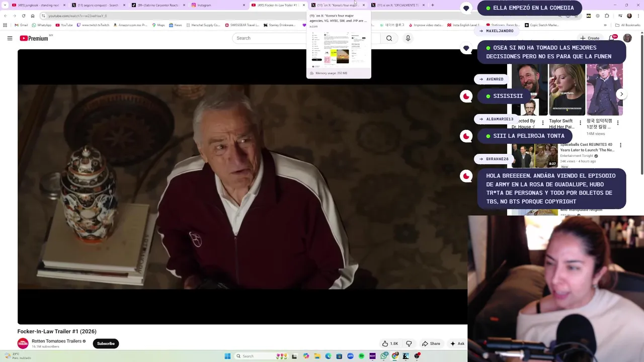The width and height of the screenshot is (644, 362).
Task: Switch to Sabrina Carpenter TikTok tab
Action: click(156, 5)
